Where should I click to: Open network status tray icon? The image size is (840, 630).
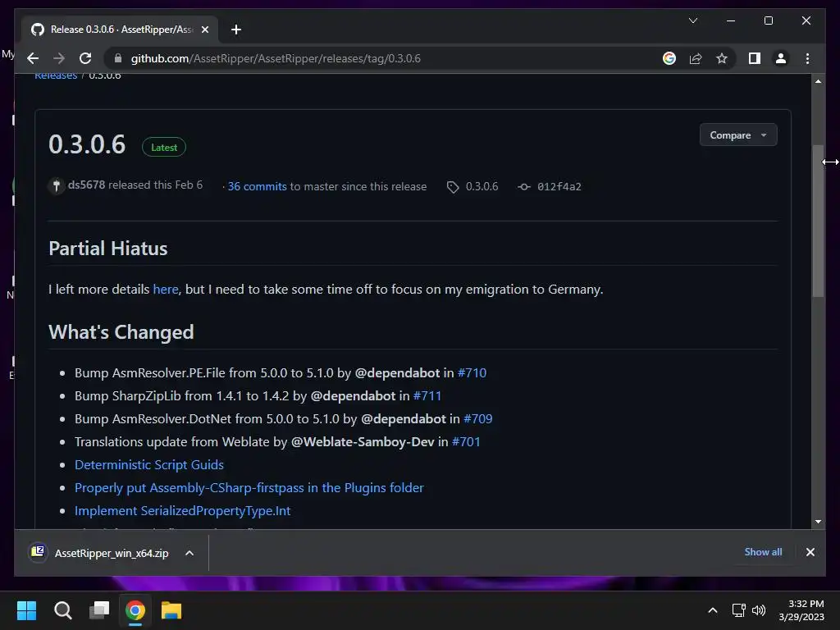[739, 610]
